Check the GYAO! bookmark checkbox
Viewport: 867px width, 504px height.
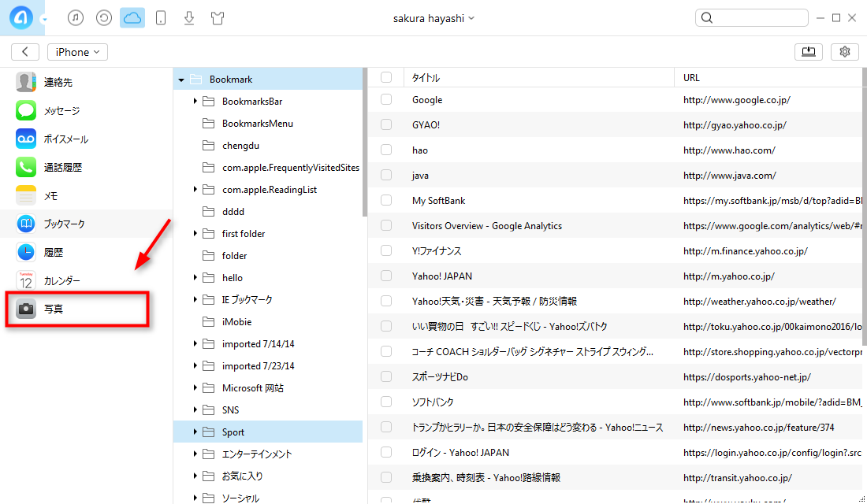point(386,125)
